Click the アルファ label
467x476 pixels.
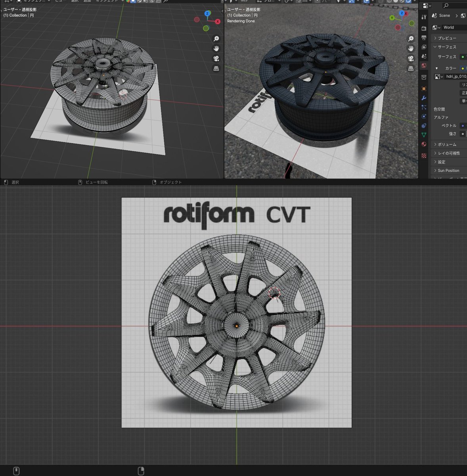coord(441,117)
